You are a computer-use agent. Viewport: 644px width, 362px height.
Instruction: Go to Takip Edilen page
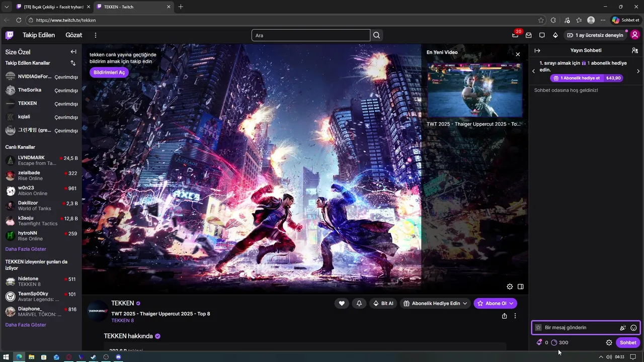point(39,35)
